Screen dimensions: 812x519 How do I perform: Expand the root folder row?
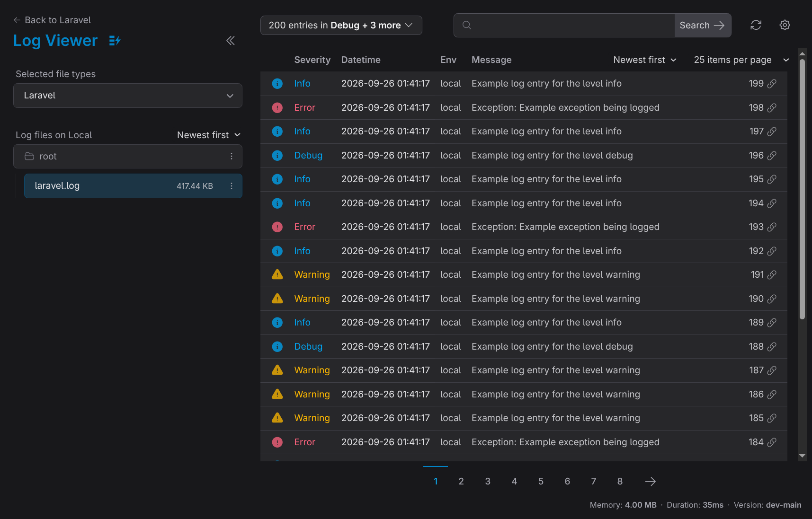point(128,156)
